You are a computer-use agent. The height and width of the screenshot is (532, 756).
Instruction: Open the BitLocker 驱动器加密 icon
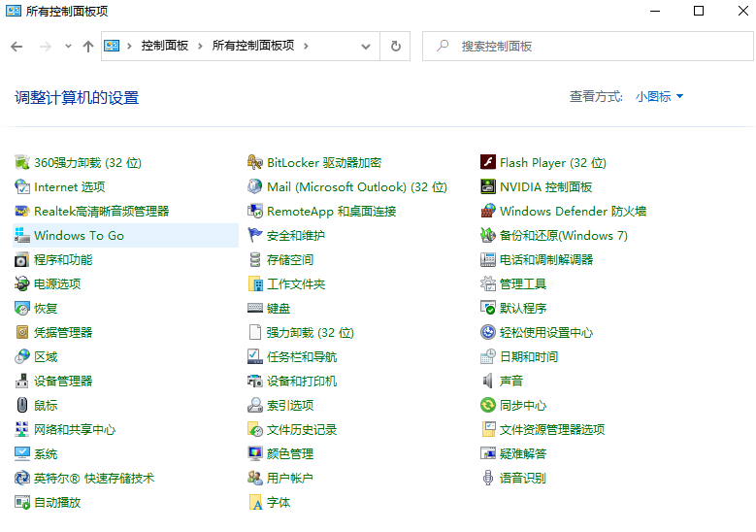click(255, 163)
